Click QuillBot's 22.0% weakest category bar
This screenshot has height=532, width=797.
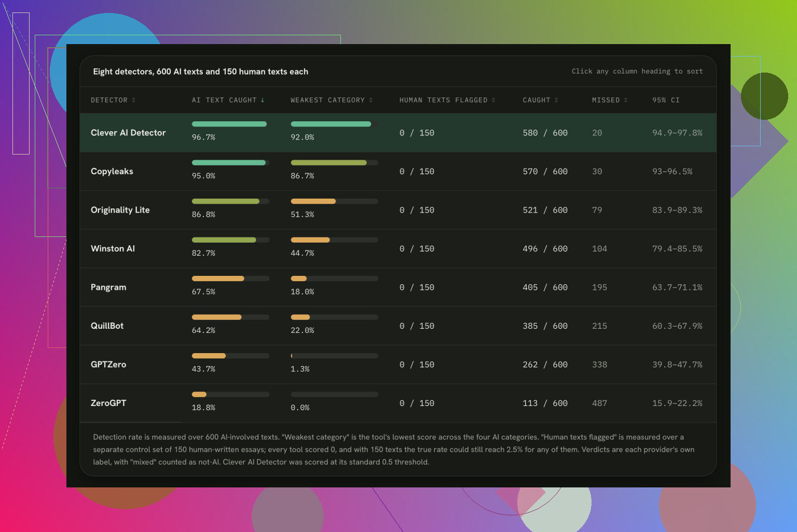pyautogui.click(x=334, y=317)
